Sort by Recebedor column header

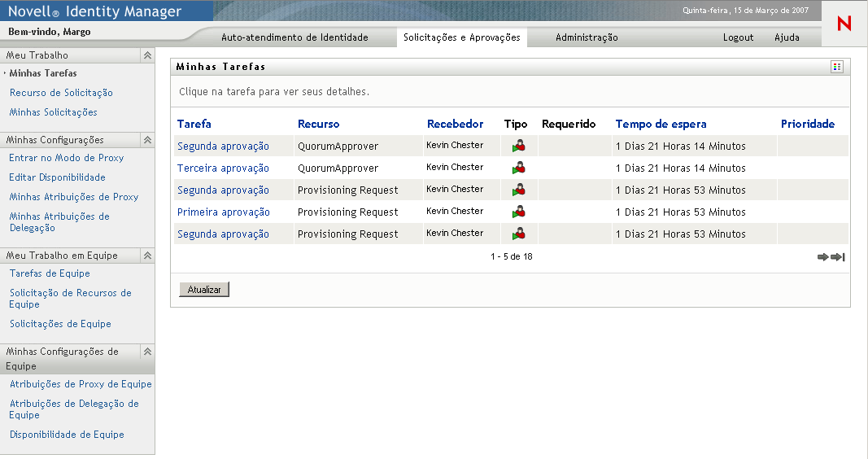tap(455, 124)
